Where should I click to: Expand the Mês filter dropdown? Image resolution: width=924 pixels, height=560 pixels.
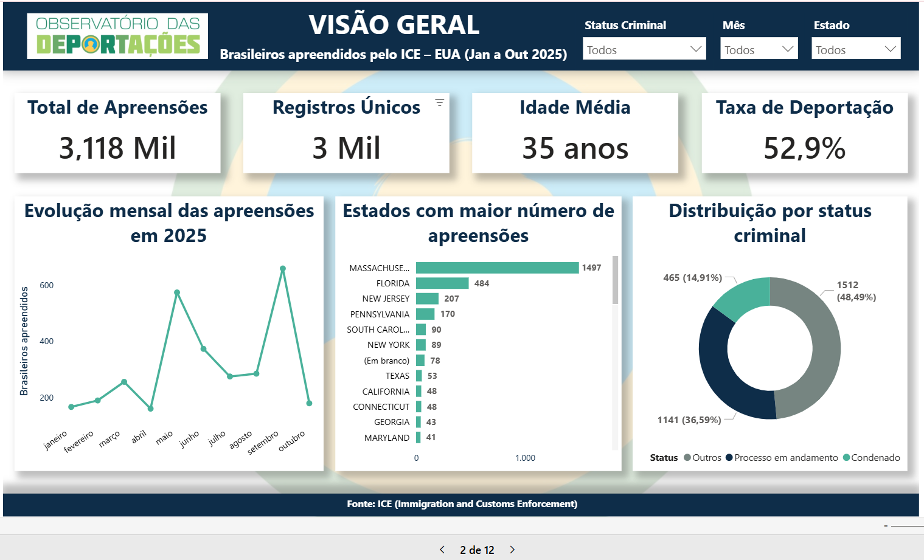coord(759,49)
